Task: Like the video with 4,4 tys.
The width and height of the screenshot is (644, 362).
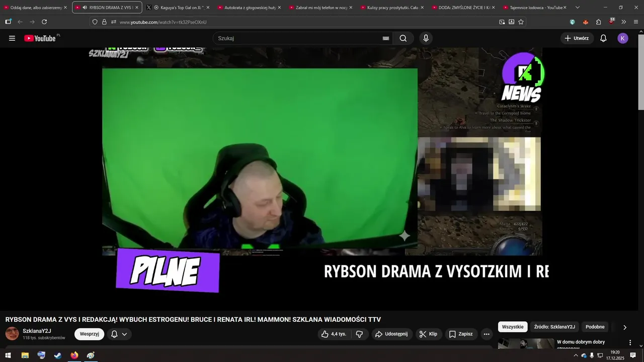Action: [334, 334]
